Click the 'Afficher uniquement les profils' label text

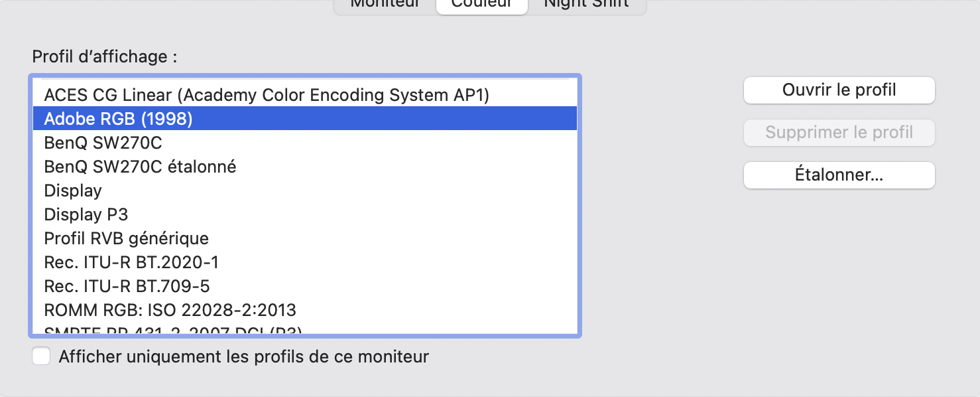point(243,357)
